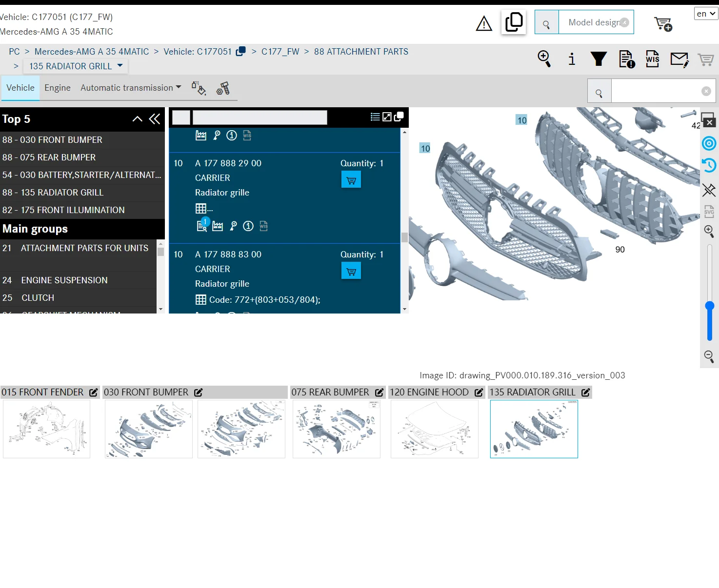Add part A 177 888 29 00 to cart
This screenshot has width=719, height=588.
point(351,180)
